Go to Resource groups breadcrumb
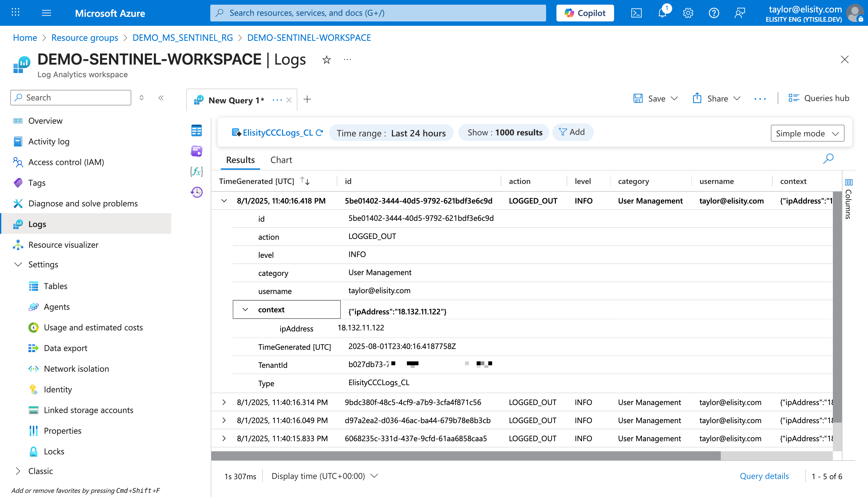This screenshot has width=868, height=497. pyautogui.click(x=85, y=37)
